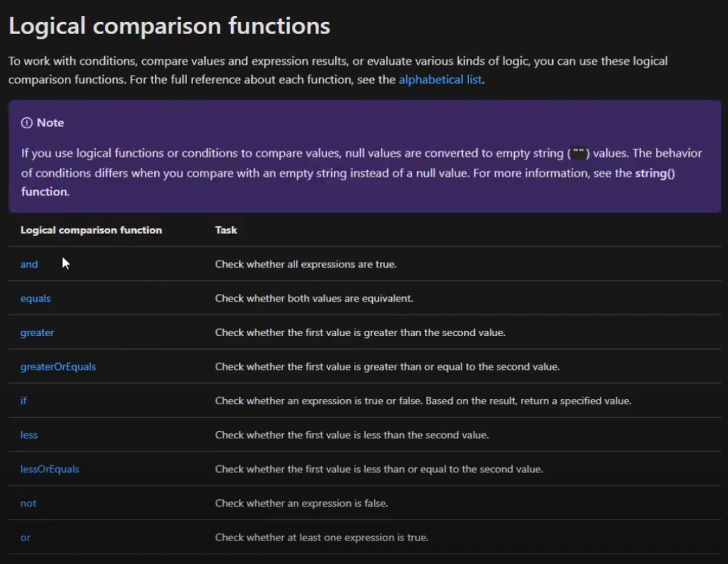Click 'Check whether all expressions are true.'
The image size is (728, 564).
tap(305, 265)
